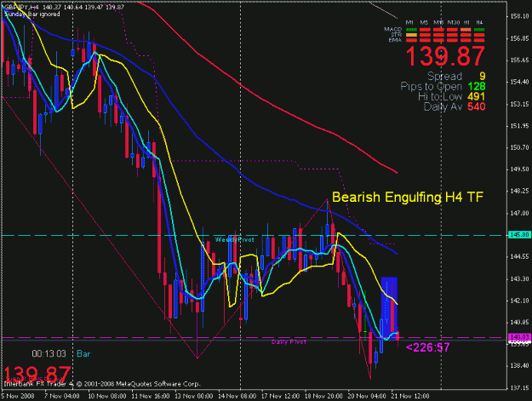The width and height of the screenshot is (532, 401).
Task: Click the EMA row label
Action: point(395,40)
